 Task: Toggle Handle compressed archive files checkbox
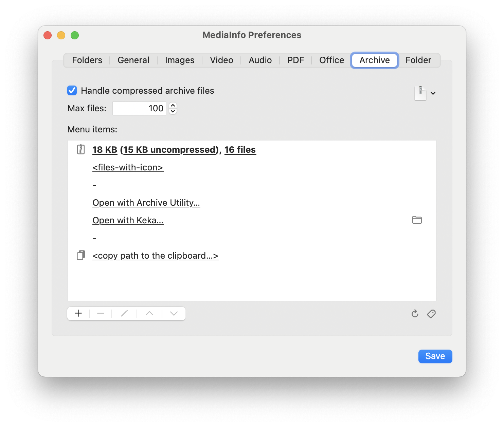pyautogui.click(x=72, y=91)
